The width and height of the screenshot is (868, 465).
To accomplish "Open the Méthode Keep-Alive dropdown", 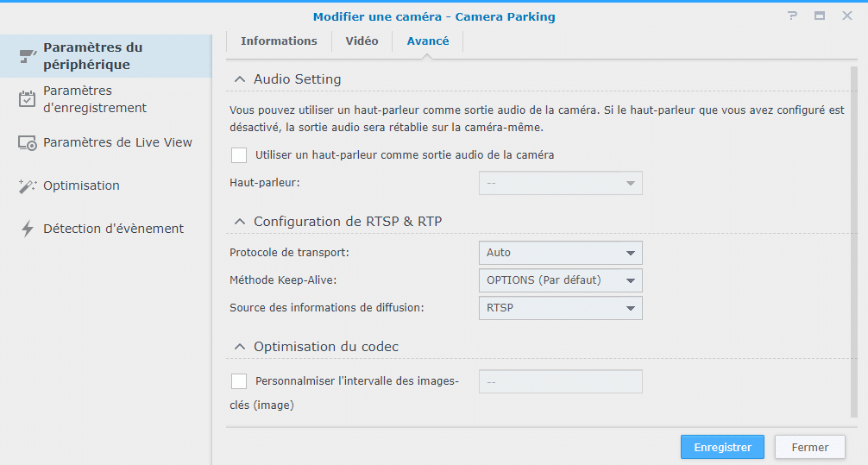I will 560,280.
